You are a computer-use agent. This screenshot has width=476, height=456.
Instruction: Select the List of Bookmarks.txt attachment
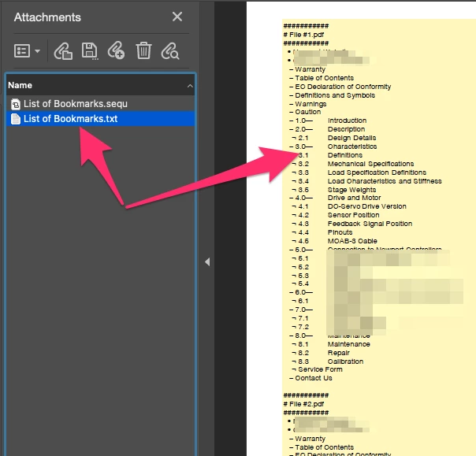[x=100, y=119]
